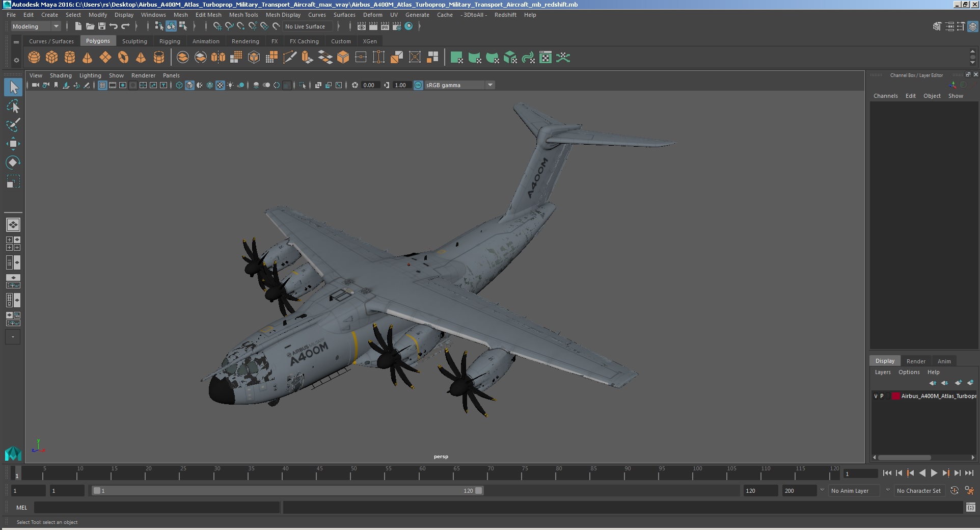Open Channels menu in Channel Box
Viewport: 980px width, 530px height.
point(885,96)
